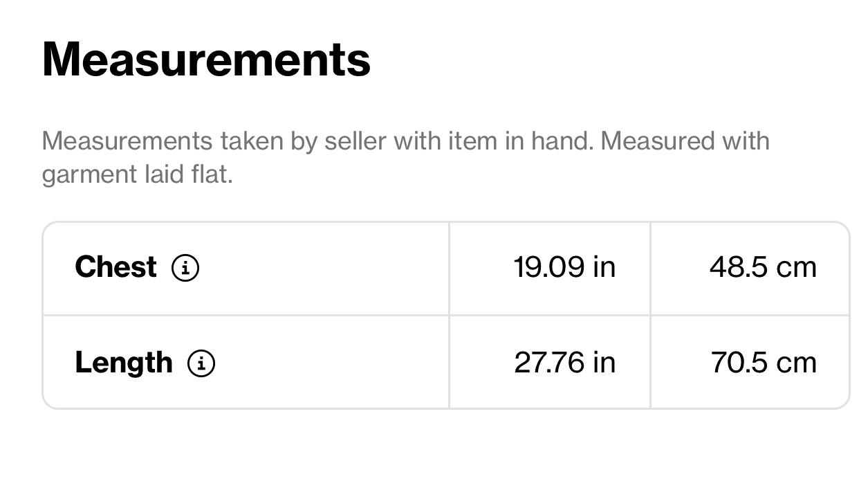The width and height of the screenshot is (868, 479).
Task: Select the Length row label
Action: pyautogui.click(x=124, y=363)
